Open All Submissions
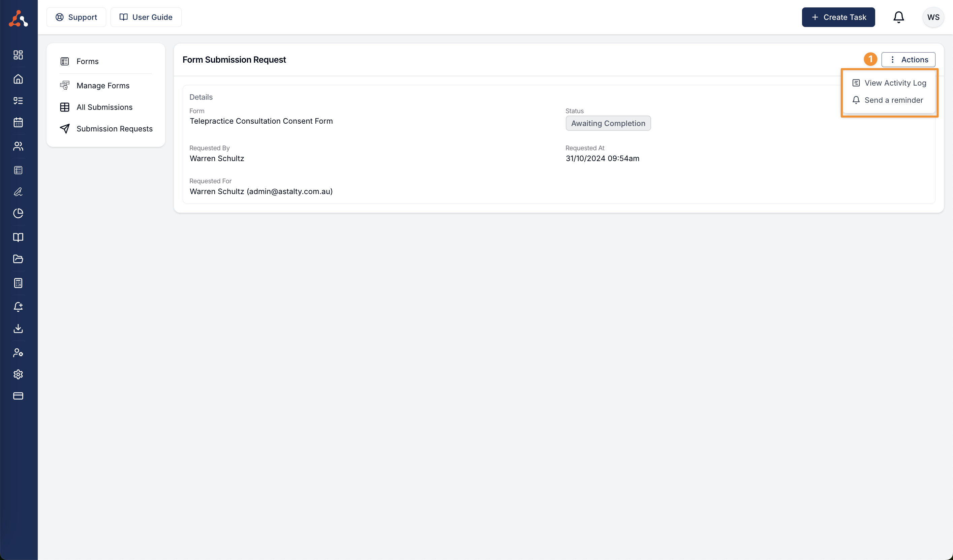953x560 pixels. coord(96,107)
